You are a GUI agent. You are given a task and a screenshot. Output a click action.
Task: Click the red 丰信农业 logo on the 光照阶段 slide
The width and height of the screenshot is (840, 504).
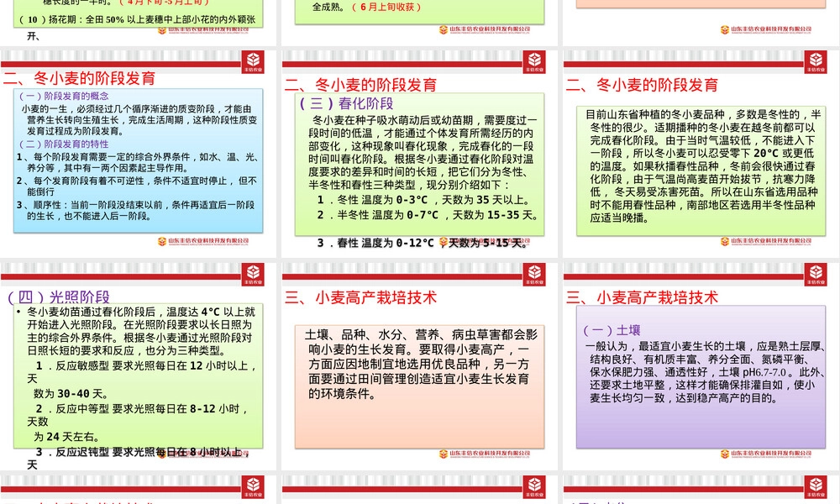(253, 274)
